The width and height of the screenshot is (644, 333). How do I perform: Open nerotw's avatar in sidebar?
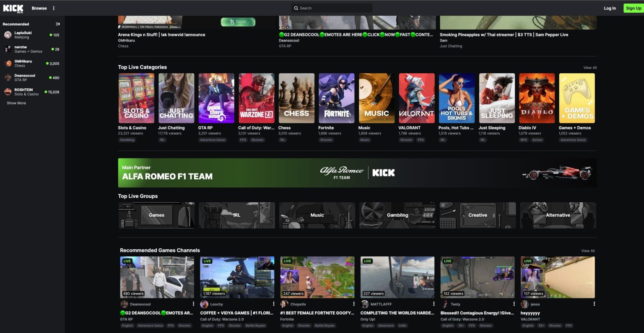(x=8, y=49)
